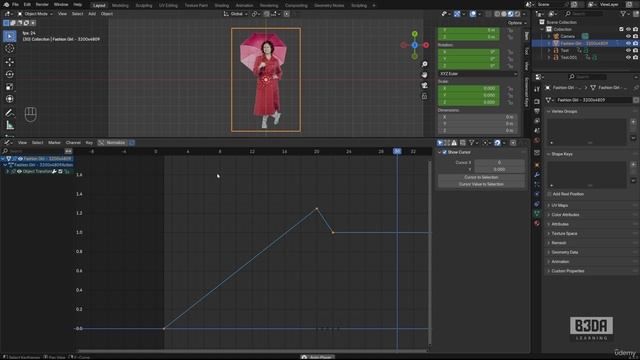Click Cursor Value to Selection button

point(481,184)
